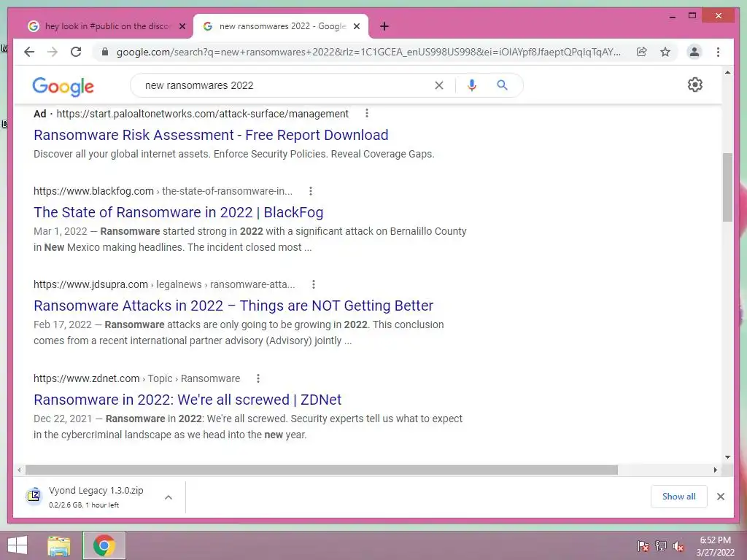The height and width of the screenshot is (560, 747).
Task: Open File Explorer from taskbar
Action: point(59,545)
